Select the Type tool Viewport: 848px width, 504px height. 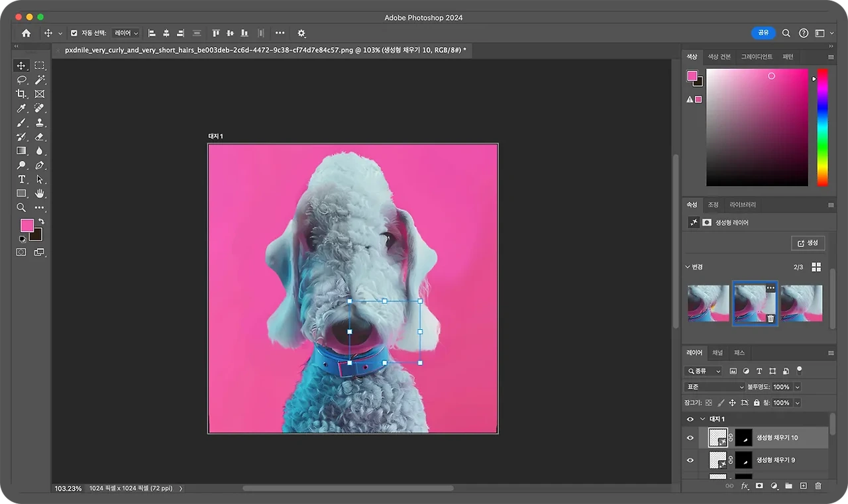tap(21, 179)
